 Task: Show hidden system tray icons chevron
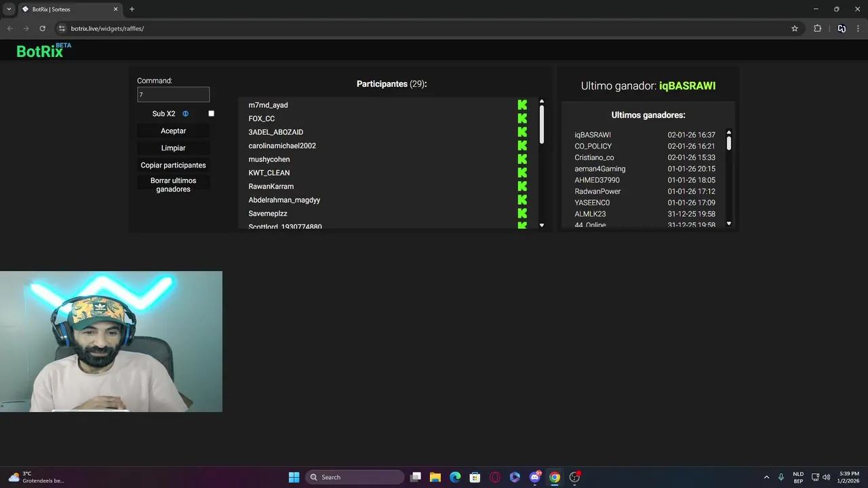(766, 477)
